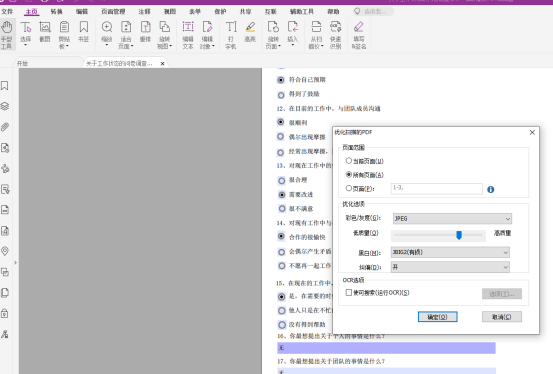Select the 很不满意 radio option
The width and height of the screenshot is (553, 374).
281,209
